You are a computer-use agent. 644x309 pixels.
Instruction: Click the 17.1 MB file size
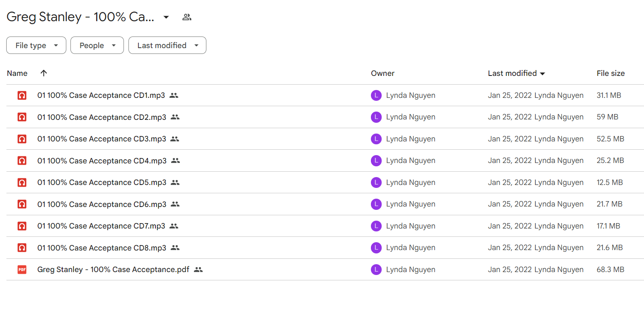(608, 226)
